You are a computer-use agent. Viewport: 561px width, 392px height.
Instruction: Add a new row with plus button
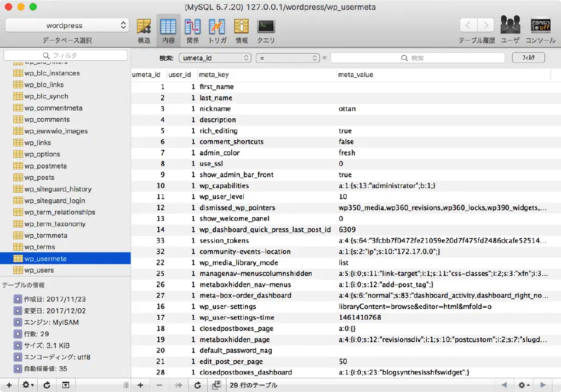[140, 385]
